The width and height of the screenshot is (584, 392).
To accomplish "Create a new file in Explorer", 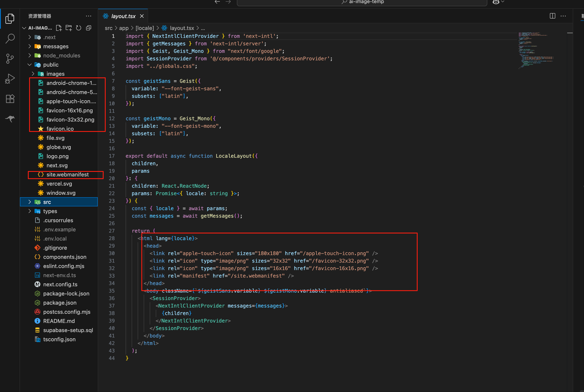I will 59,28.
